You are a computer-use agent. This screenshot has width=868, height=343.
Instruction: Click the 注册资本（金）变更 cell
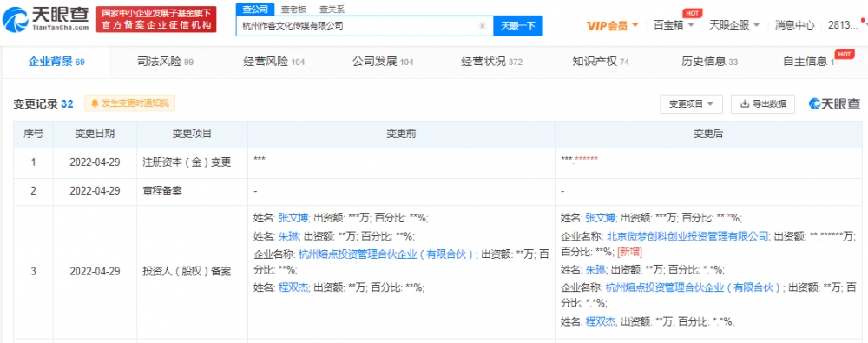coord(192,163)
